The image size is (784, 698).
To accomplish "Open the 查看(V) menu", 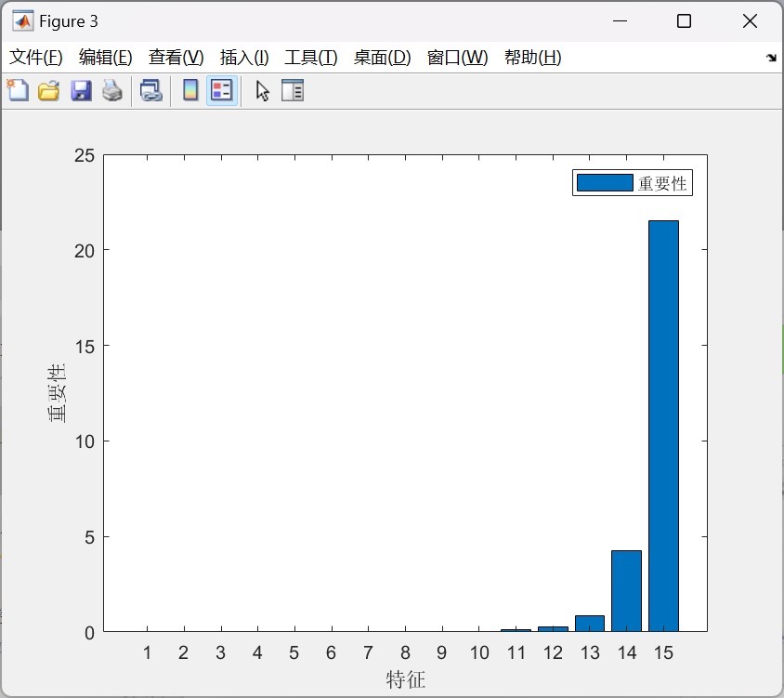I will tap(176, 58).
